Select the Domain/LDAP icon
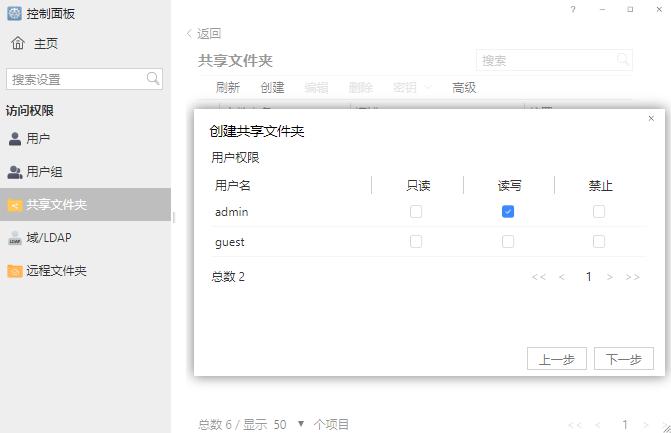Viewport: 671px width, 433px height. [15, 238]
